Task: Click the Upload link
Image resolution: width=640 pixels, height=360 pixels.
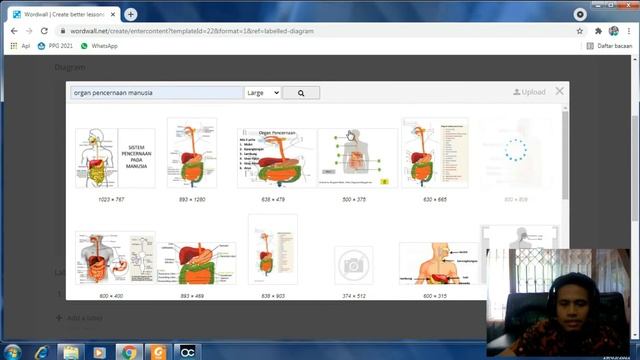Action: (529, 92)
